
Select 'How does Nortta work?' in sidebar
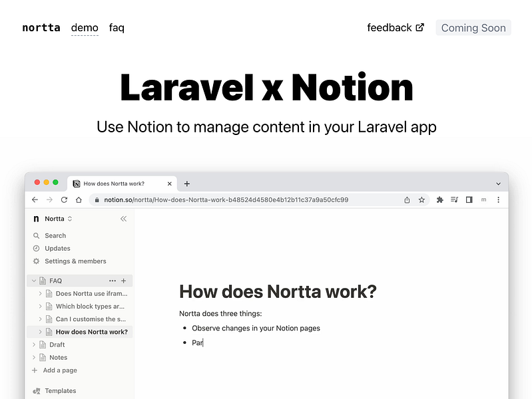(92, 332)
